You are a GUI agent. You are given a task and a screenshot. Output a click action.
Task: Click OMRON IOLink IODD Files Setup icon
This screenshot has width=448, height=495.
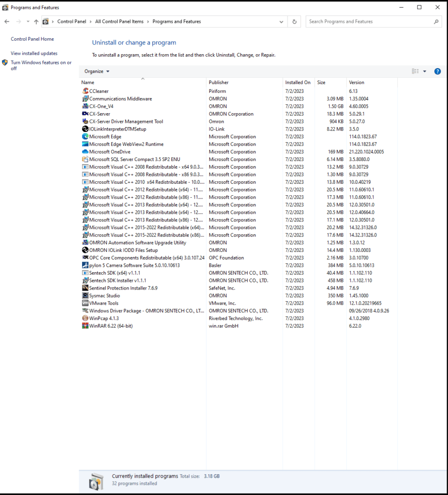tap(85, 250)
